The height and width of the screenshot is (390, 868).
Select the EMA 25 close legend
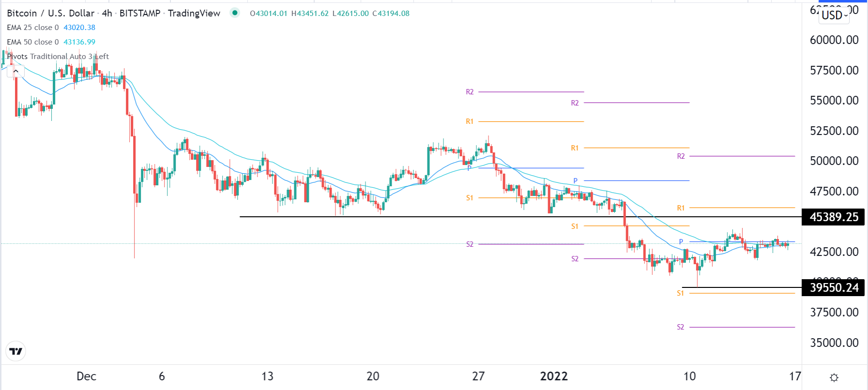click(x=32, y=28)
